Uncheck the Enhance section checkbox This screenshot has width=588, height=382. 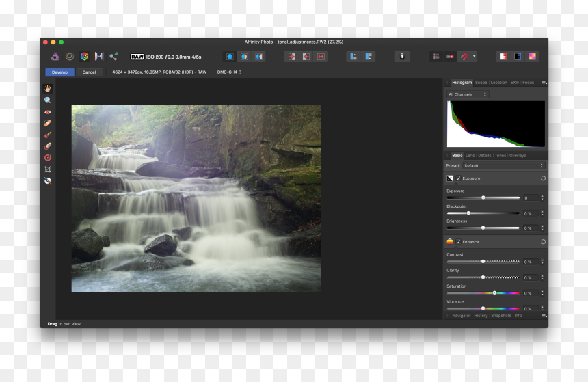coord(458,242)
